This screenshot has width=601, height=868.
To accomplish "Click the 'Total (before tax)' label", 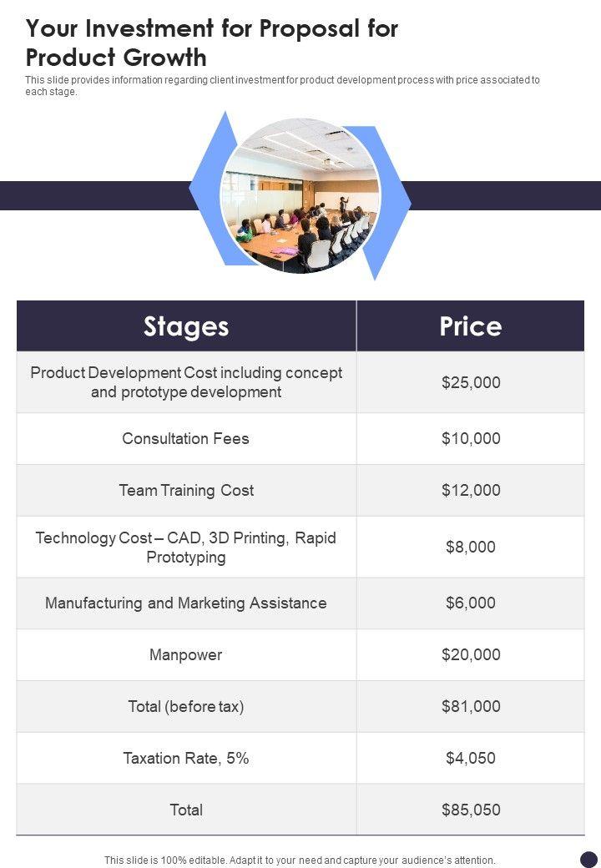I will 186,706.
